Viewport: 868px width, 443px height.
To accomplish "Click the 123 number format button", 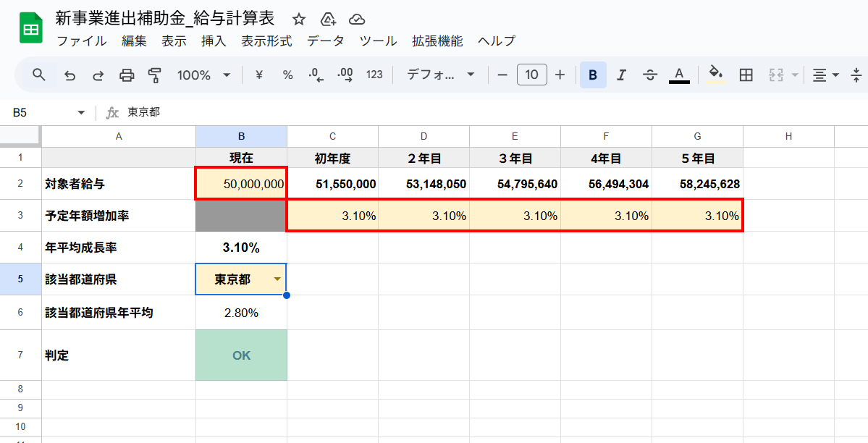I will click(374, 75).
